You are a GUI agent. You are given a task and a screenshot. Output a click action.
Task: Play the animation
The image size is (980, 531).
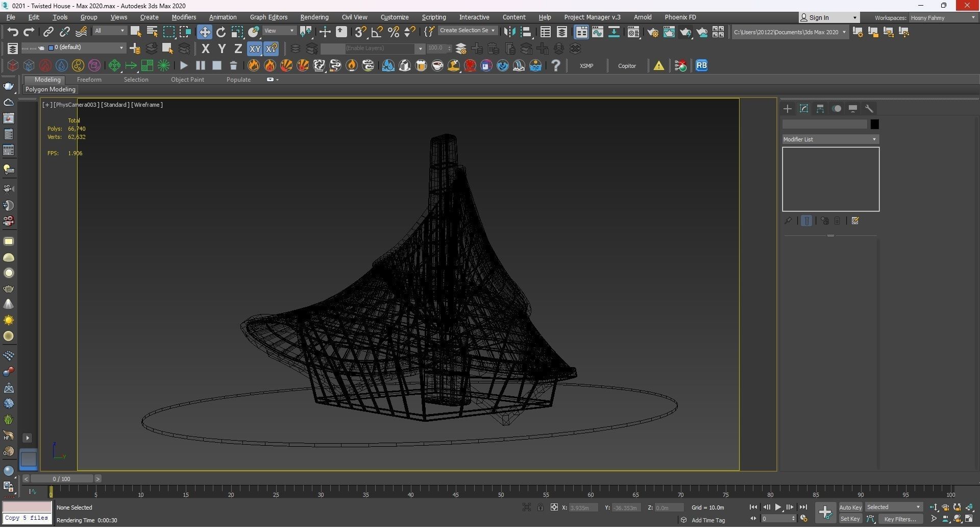(x=778, y=507)
